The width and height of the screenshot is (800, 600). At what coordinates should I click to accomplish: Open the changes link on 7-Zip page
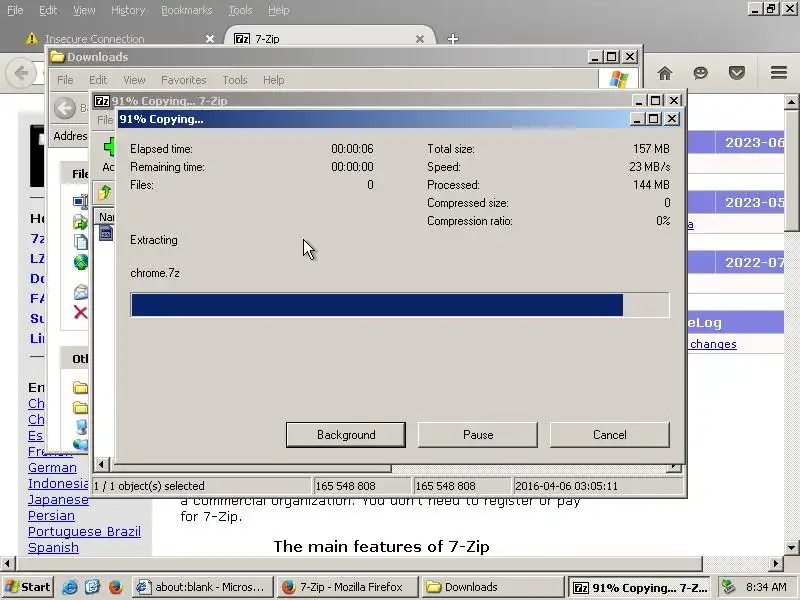[x=713, y=344]
